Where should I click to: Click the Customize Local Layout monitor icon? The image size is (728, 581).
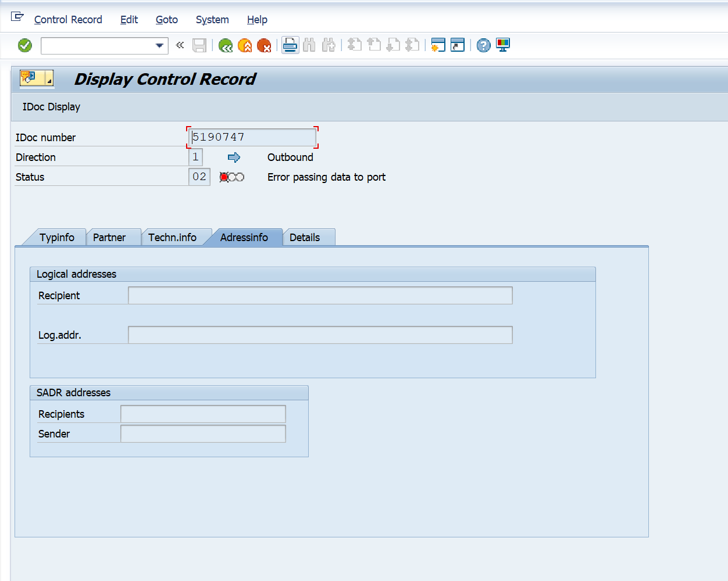coord(503,45)
